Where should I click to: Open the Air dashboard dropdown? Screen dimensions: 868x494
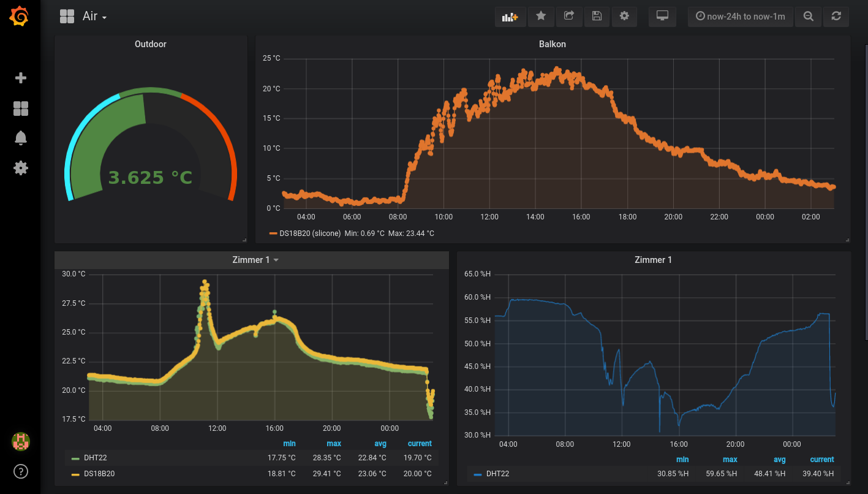click(95, 17)
